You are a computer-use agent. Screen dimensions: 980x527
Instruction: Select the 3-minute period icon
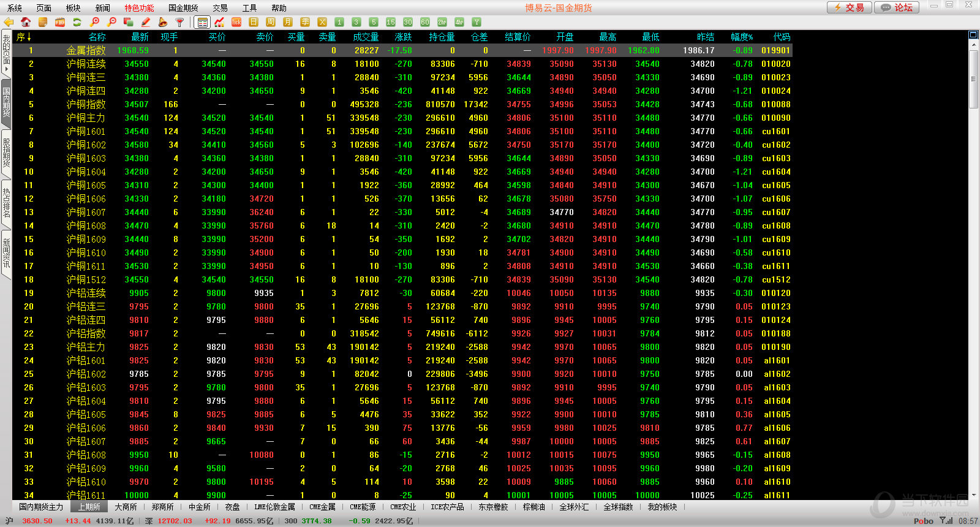(356, 22)
